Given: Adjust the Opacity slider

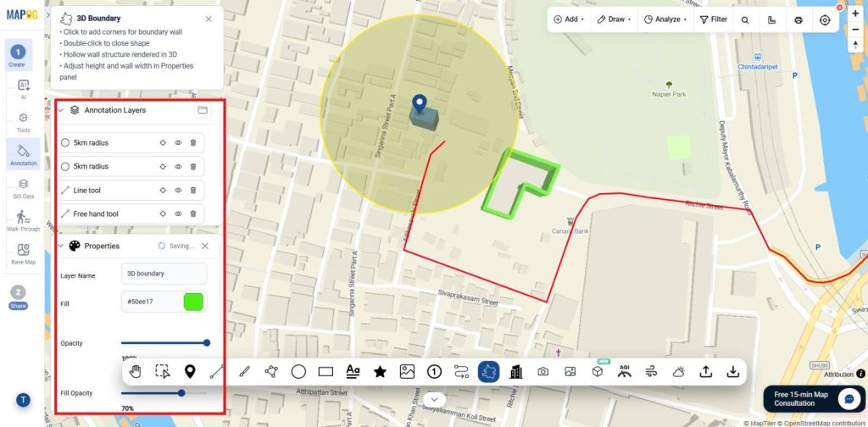Looking at the screenshot, I should [164, 343].
